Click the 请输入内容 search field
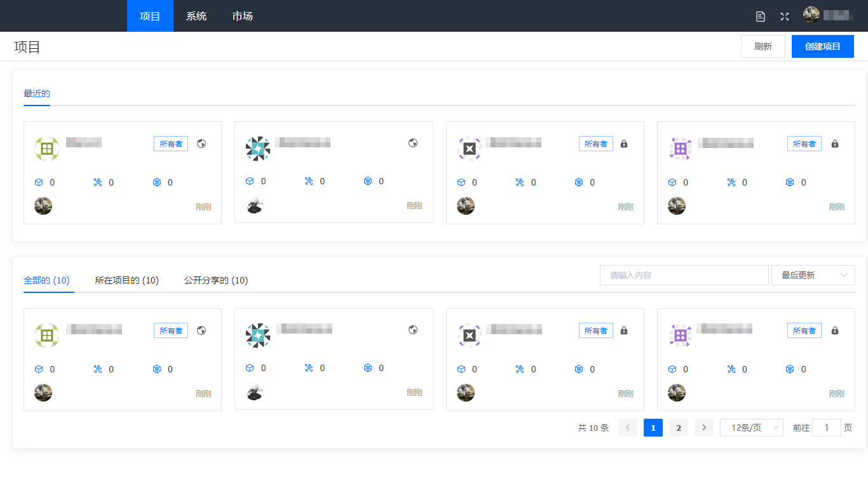 pos(684,275)
